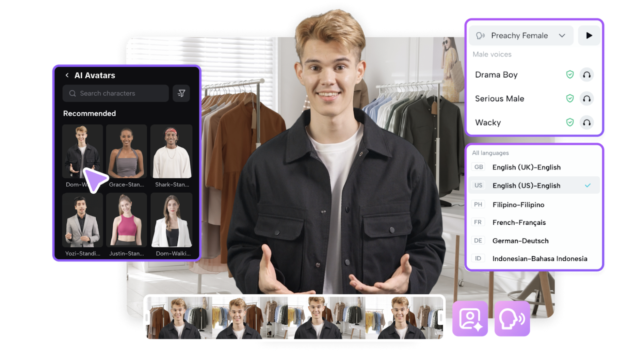Click the first frame of the filmstrip

pyautogui.click(x=179, y=318)
